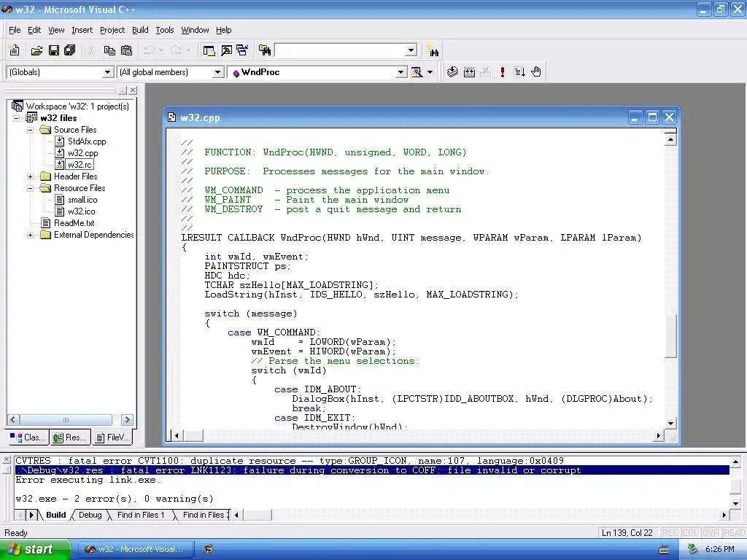This screenshot has width=747, height=560.
Task: Select w32.cpp in the file tree
Action: 82,153
